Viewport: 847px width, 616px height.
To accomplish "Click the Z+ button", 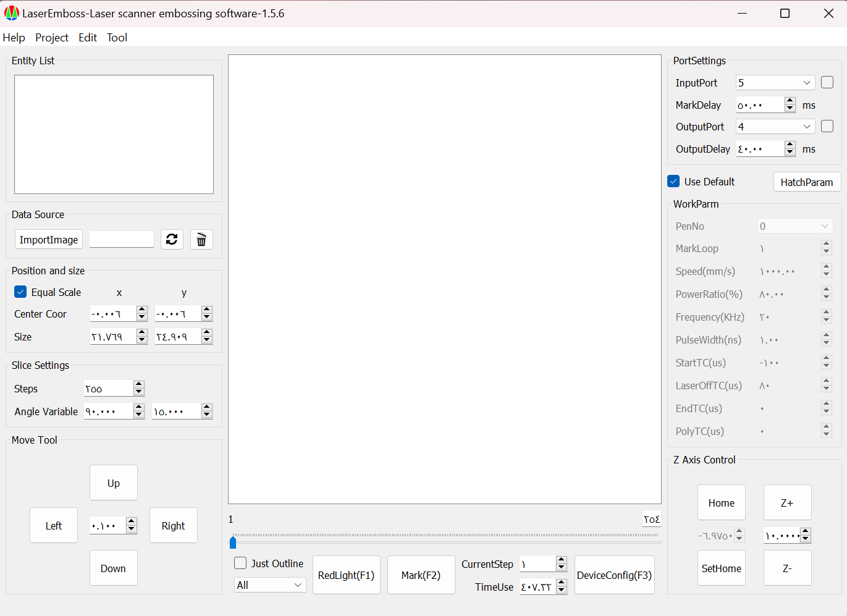I will point(787,502).
